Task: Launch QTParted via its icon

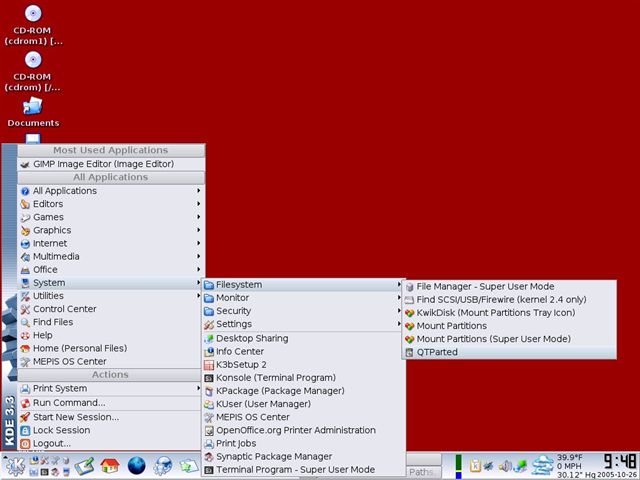Action: [409, 352]
